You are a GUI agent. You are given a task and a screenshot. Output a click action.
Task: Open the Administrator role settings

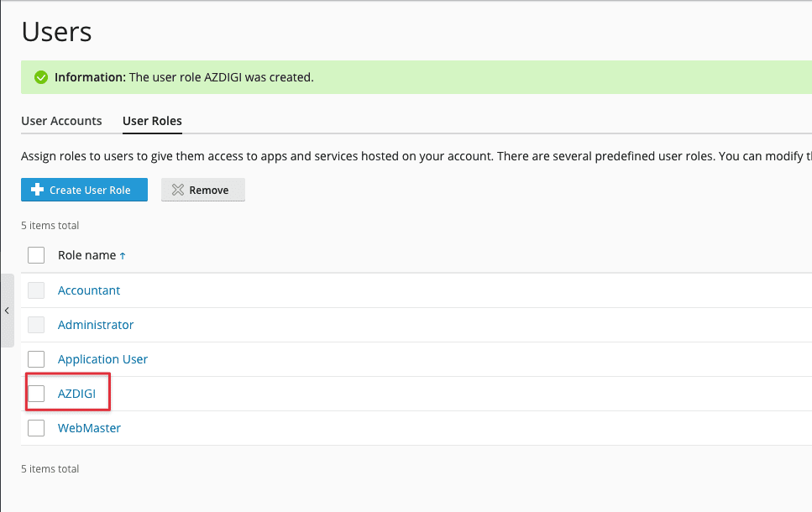(x=96, y=325)
